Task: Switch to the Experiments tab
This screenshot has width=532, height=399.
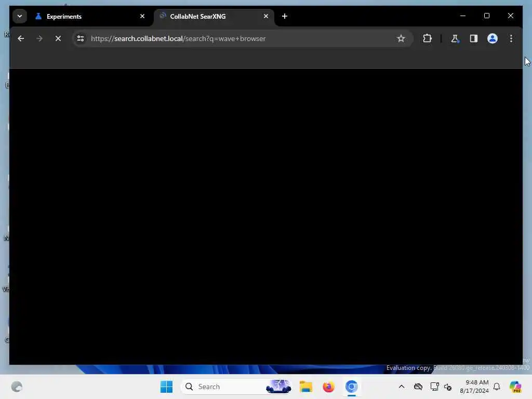Action: pos(89,16)
